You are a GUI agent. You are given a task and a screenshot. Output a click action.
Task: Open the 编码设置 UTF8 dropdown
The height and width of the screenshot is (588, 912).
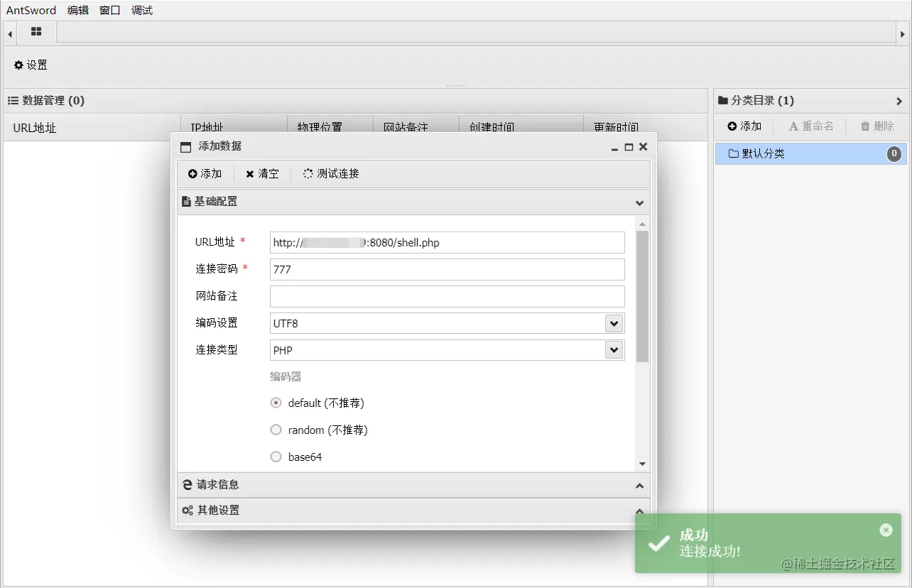[x=614, y=323]
